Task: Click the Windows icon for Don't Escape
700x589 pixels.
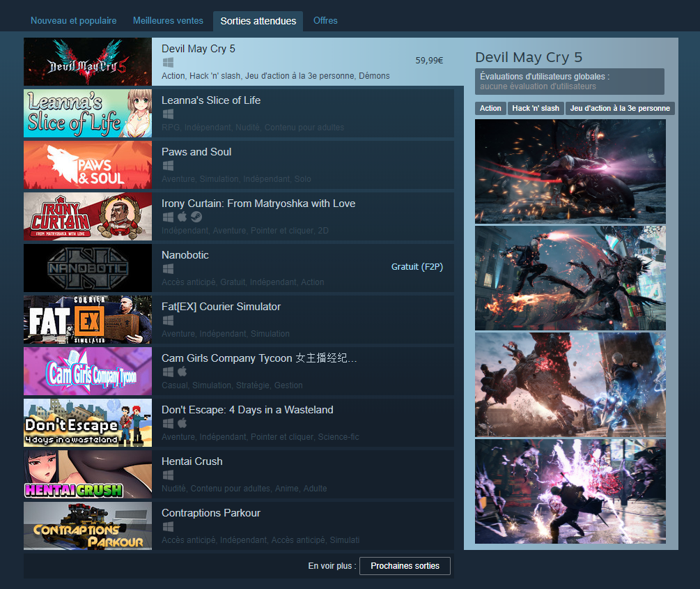Action: [x=168, y=424]
